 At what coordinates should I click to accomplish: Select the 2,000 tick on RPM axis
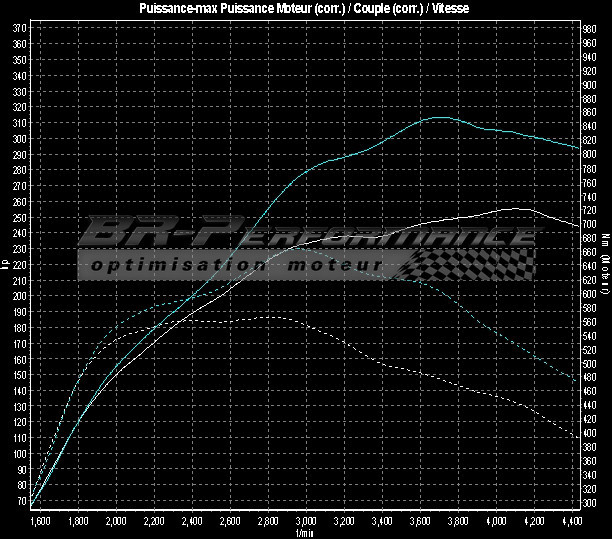pos(116,521)
